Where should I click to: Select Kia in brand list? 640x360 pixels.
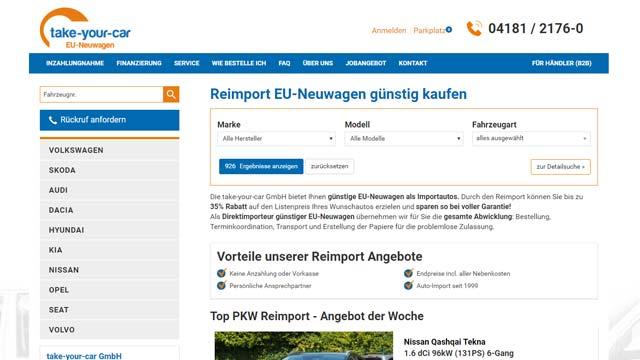coord(109,250)
